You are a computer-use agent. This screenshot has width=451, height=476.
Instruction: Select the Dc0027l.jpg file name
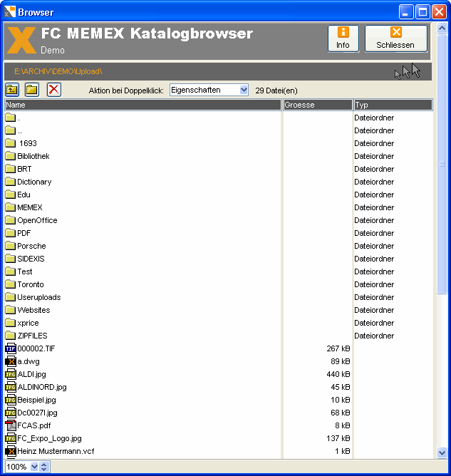pos(37,413)
